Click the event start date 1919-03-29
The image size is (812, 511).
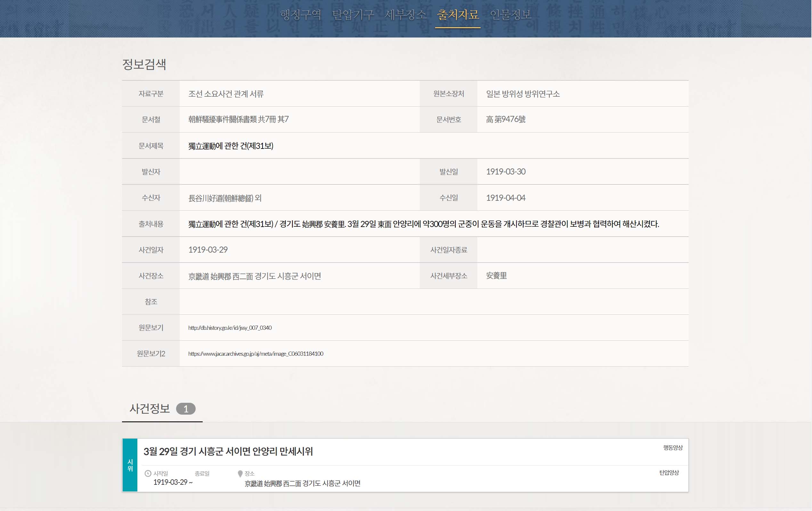[170, 482]
